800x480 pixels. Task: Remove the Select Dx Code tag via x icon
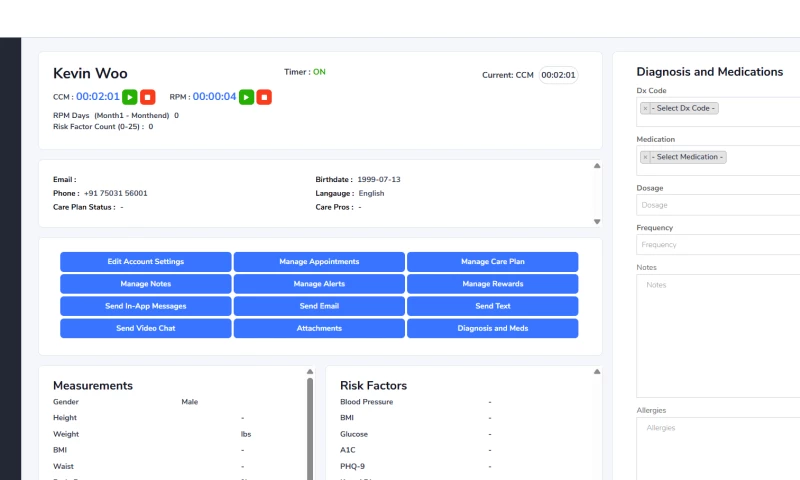(645, 108)
